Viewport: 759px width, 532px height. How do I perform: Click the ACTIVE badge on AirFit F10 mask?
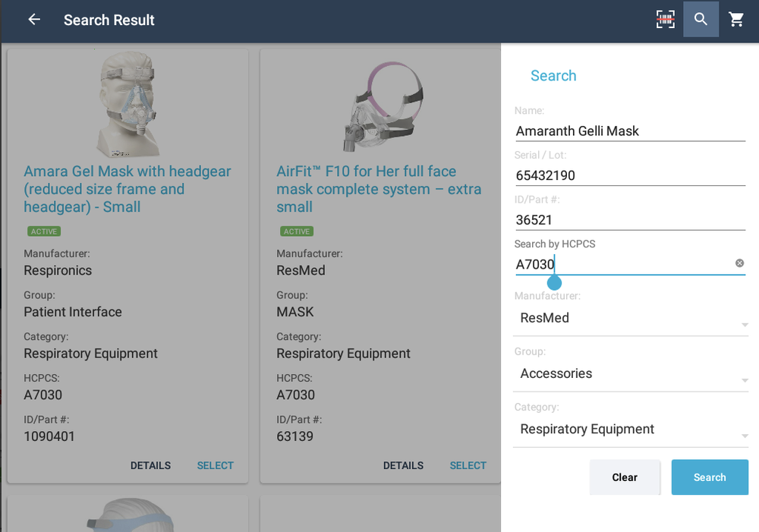296,231
